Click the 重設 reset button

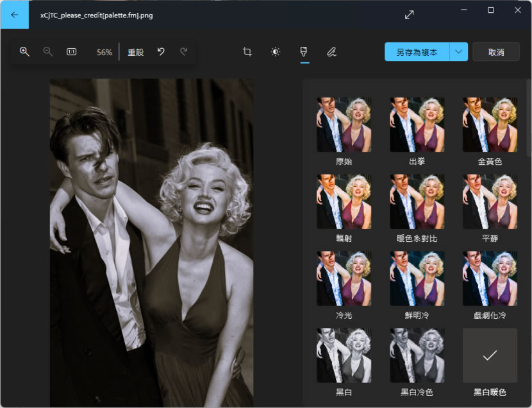coord(136,52)
